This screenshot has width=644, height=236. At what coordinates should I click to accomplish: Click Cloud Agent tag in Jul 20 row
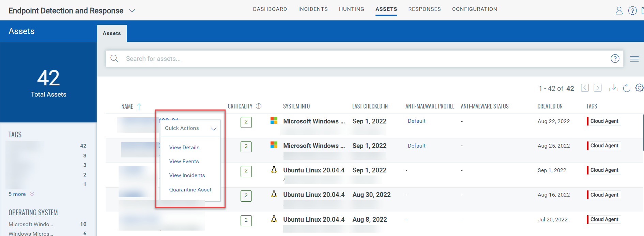point(604,219)
